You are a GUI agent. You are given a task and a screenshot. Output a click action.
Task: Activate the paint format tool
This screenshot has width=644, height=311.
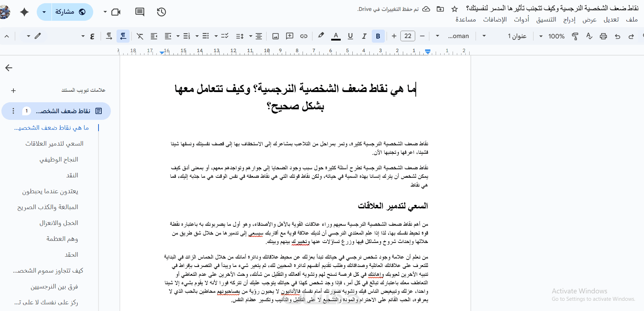(575, 36)
